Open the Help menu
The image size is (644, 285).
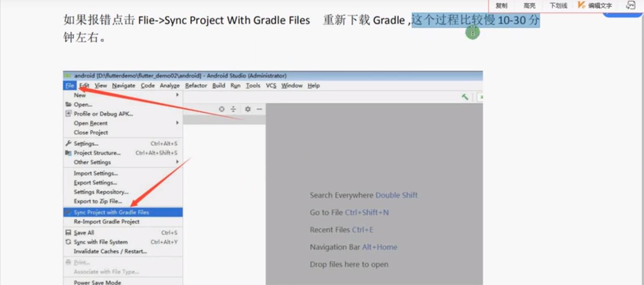(x=314, y=86)
